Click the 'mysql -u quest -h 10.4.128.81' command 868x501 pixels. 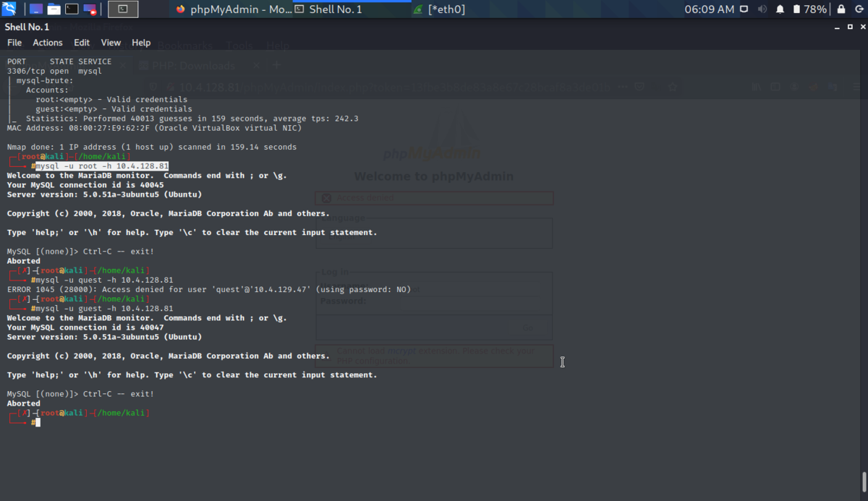[104, 280]
